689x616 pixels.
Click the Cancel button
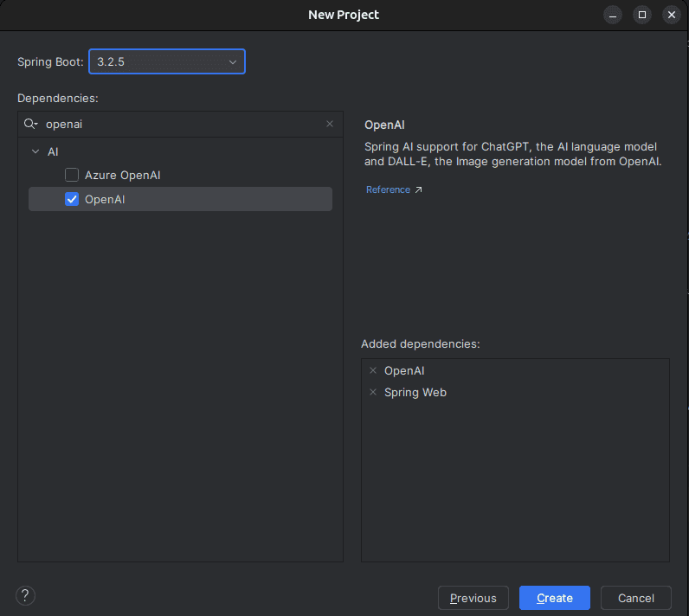point(635,598)
